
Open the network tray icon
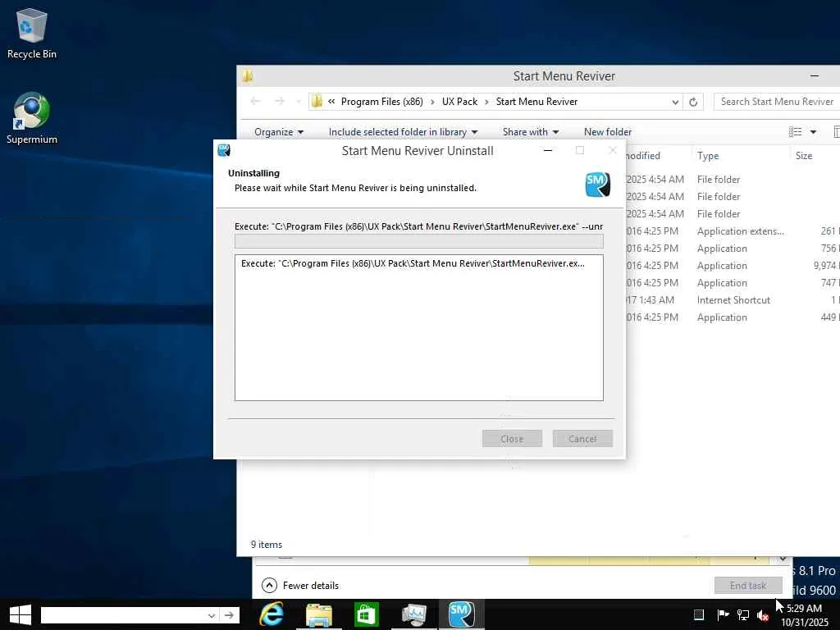click(743, 615)
